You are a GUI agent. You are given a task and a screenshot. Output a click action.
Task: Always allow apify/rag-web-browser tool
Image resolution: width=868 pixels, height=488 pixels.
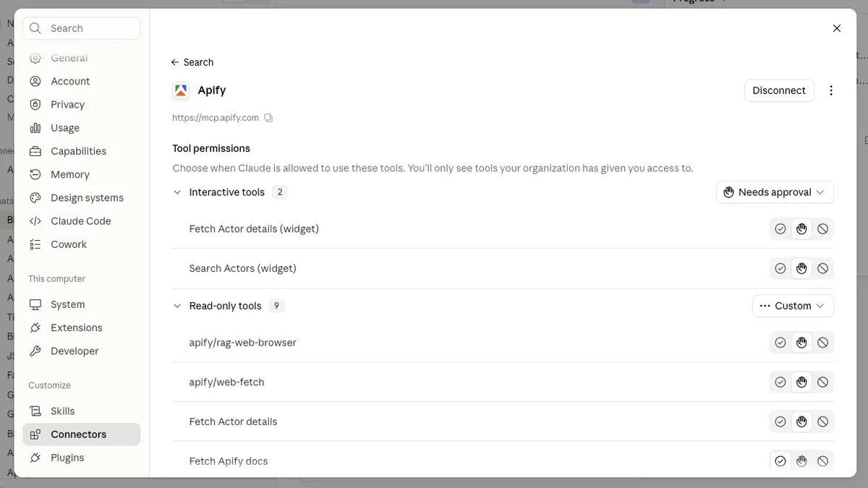(x=780, y=343)
